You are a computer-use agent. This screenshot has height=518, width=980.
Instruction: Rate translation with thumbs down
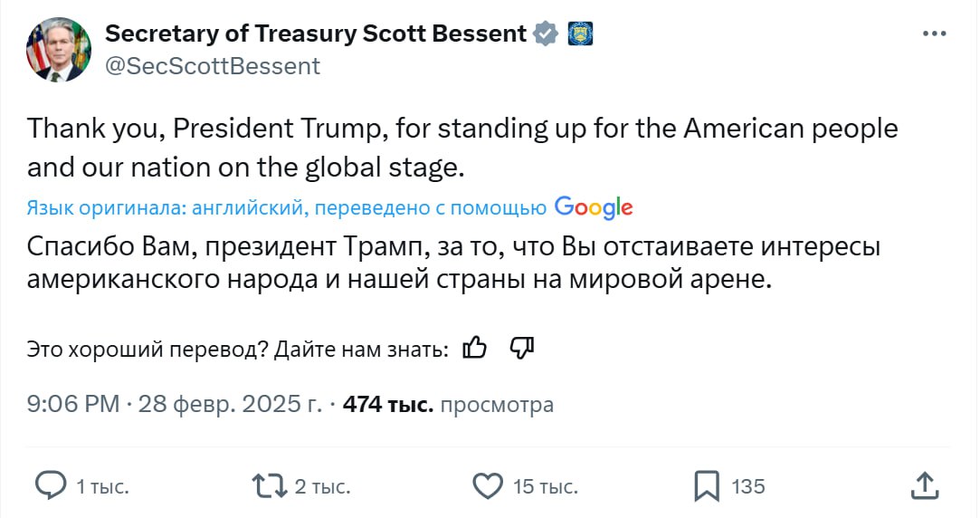pos(523,348)
